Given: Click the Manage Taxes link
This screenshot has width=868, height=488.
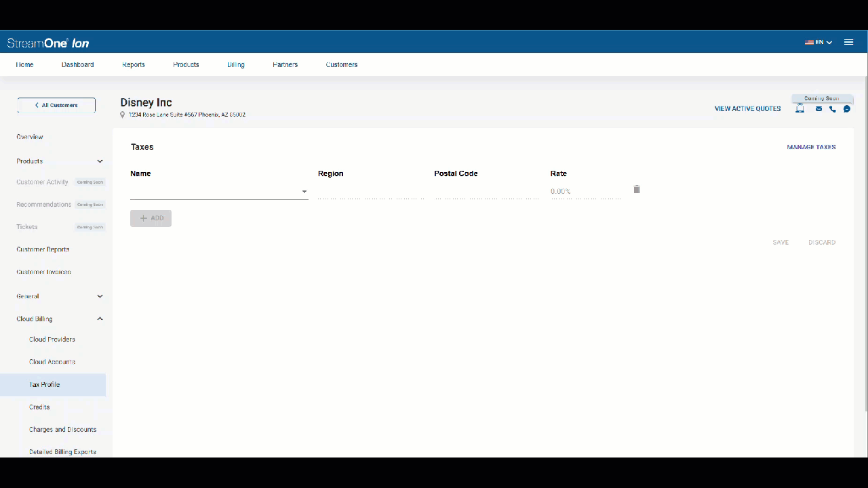Looking at the screenshot, I should 811,147.
